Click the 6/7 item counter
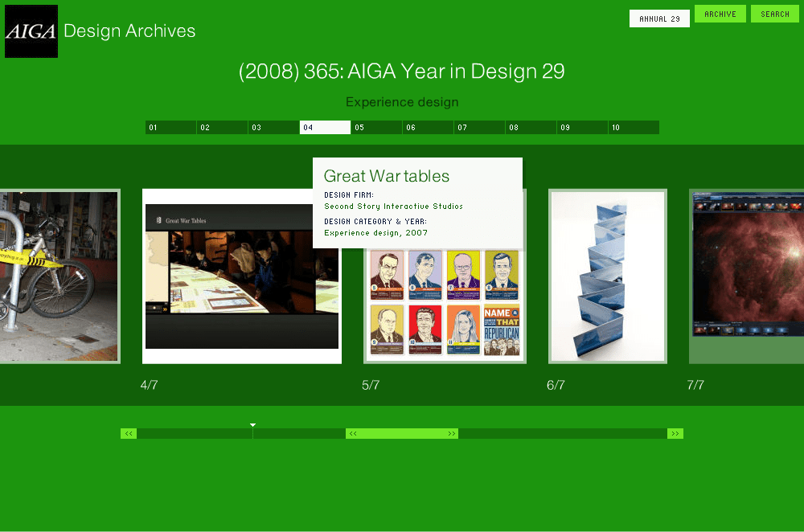This screenshot has width=804, height=532. tap(556, 385)
